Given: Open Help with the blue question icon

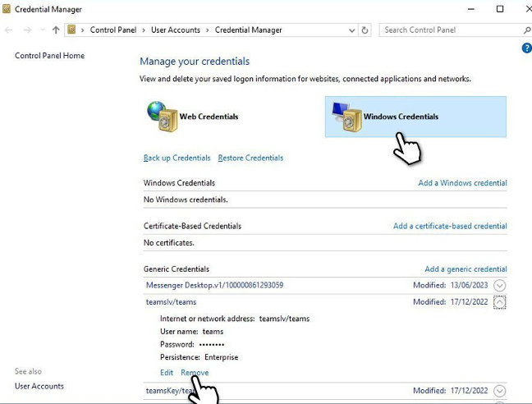Looking at the screenshot, I should pyautogui.click(x=526, y=48).
